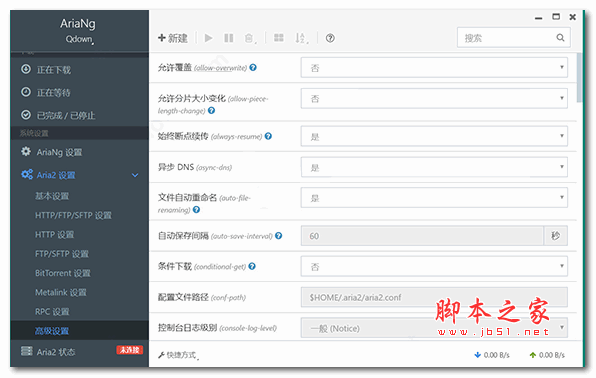
Task: Click the Aria2 设置 gears icon
Action: 27,175
